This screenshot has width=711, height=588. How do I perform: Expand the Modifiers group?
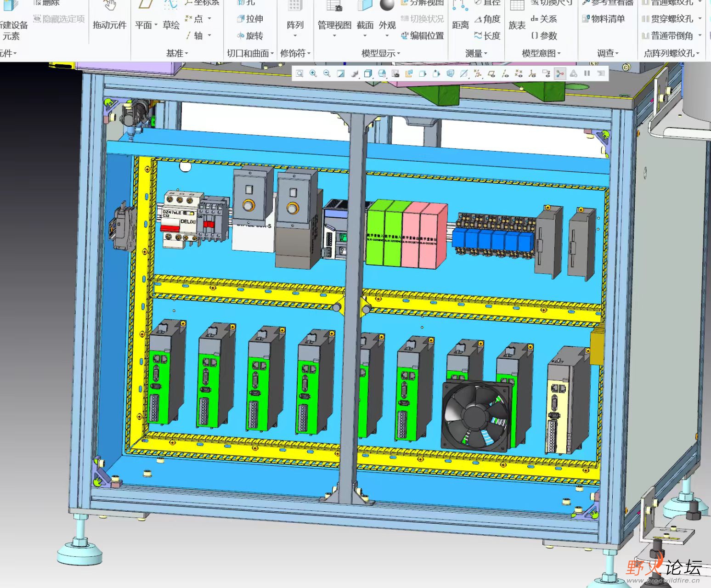(x=295, y=53)
